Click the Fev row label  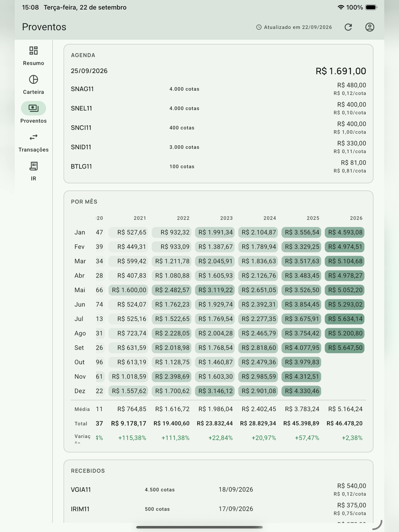point(79,247)
